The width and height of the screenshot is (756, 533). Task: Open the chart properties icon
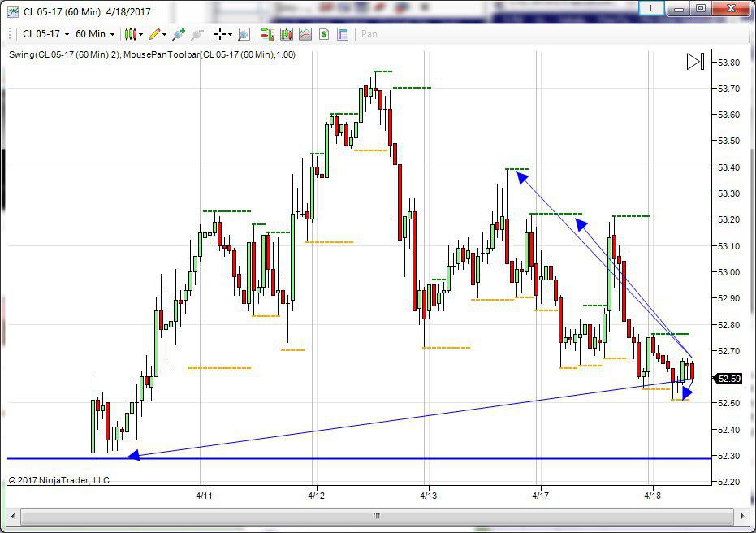click(343, 34)
